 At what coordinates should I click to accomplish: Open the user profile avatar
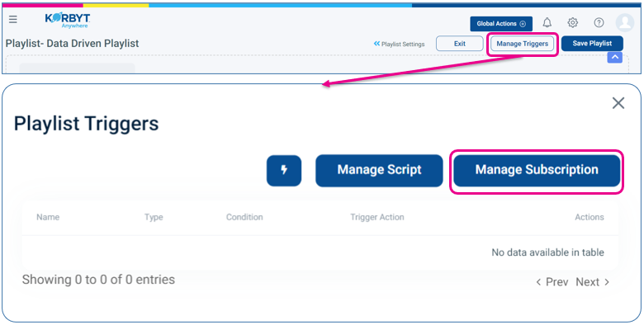pyautogui.click(x=625, y=22)
